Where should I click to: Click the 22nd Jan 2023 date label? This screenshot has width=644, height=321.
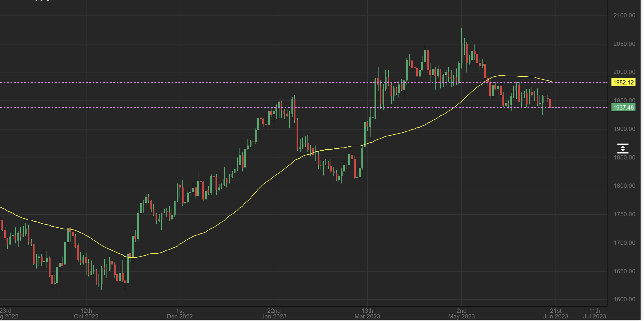click(274, 313)
